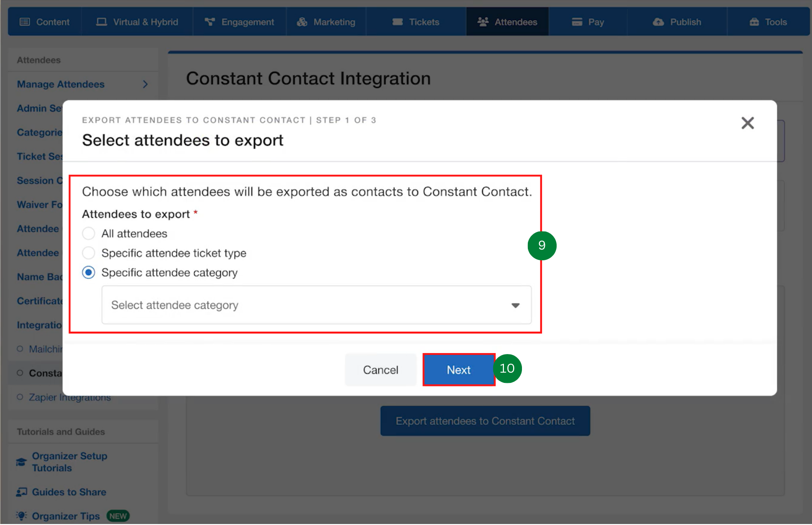This screenshot has width=812, height=525.
Task: Open Guides to Share link
Action: [69, 492]
